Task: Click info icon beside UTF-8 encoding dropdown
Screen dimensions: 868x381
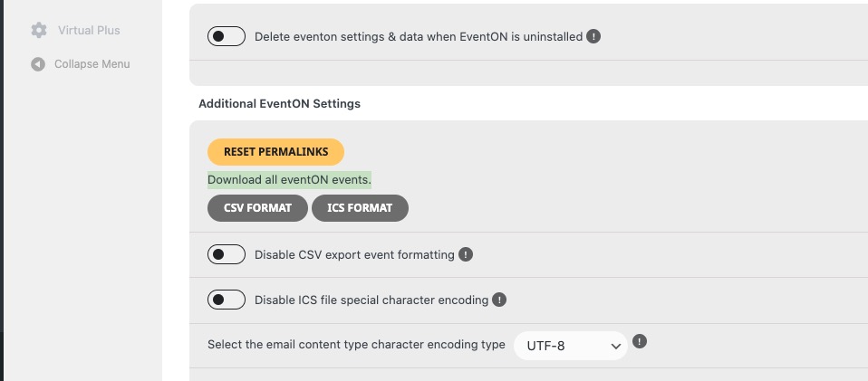Action: pos(640,341)
